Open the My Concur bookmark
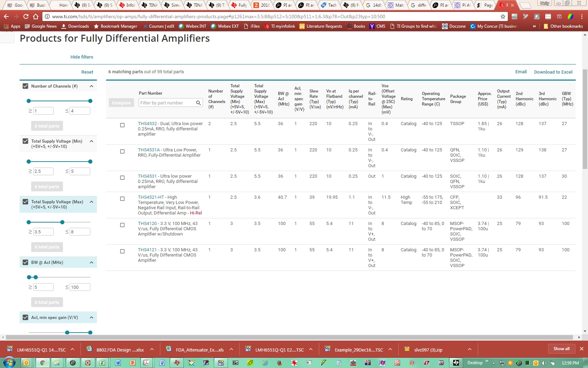Screen dimensions: 588x368 pos(493,26)
